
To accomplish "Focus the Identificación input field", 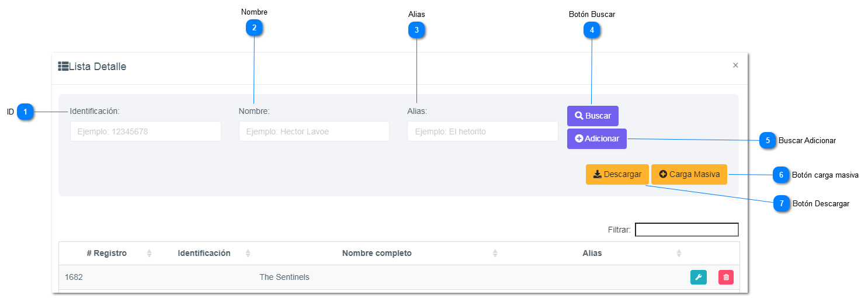I will (145, 131).
